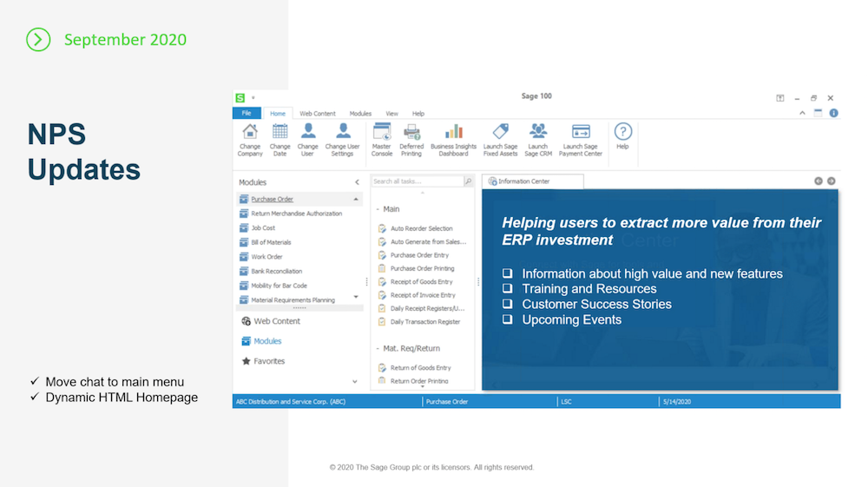Open the Modules ribbon tab
868x487 pixels.
pyautogui.click(x=360, y=114)
